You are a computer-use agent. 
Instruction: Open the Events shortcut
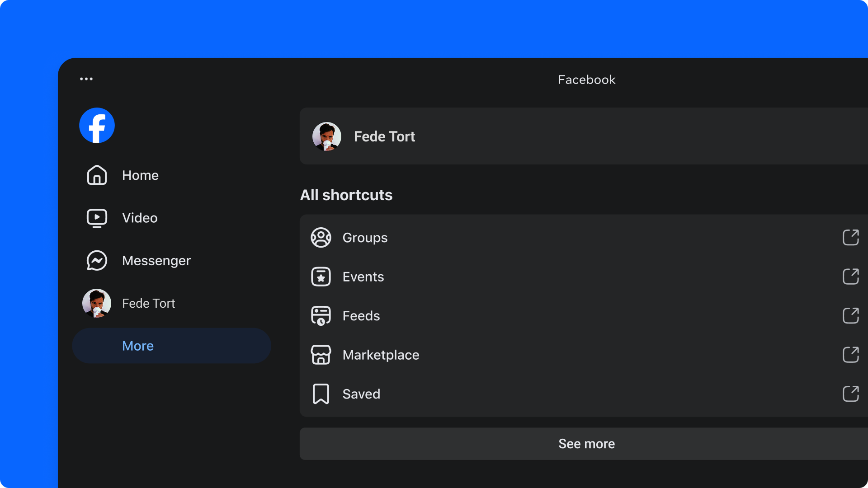(584, 277)
